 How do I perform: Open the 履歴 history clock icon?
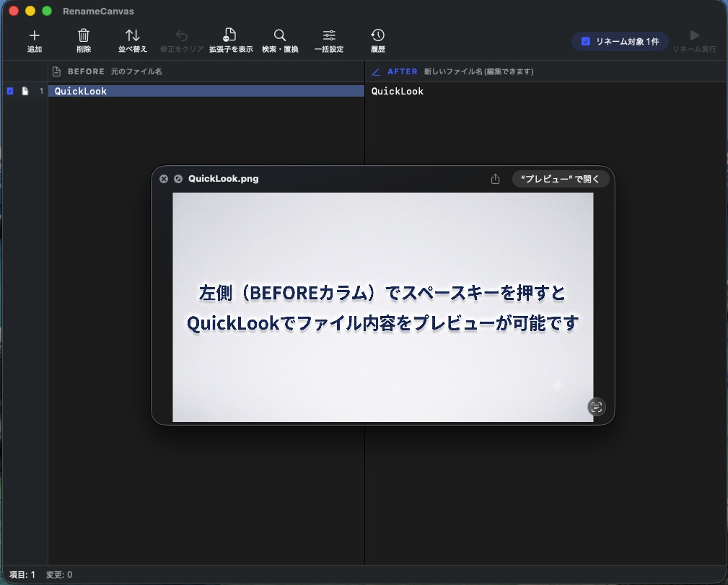[x=378, y=35]
